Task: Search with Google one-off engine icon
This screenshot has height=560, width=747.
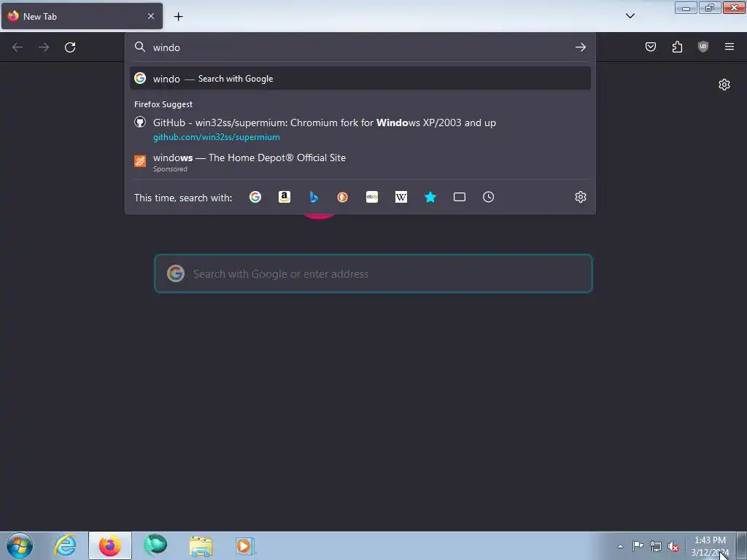Action: [x=255, y=197]
